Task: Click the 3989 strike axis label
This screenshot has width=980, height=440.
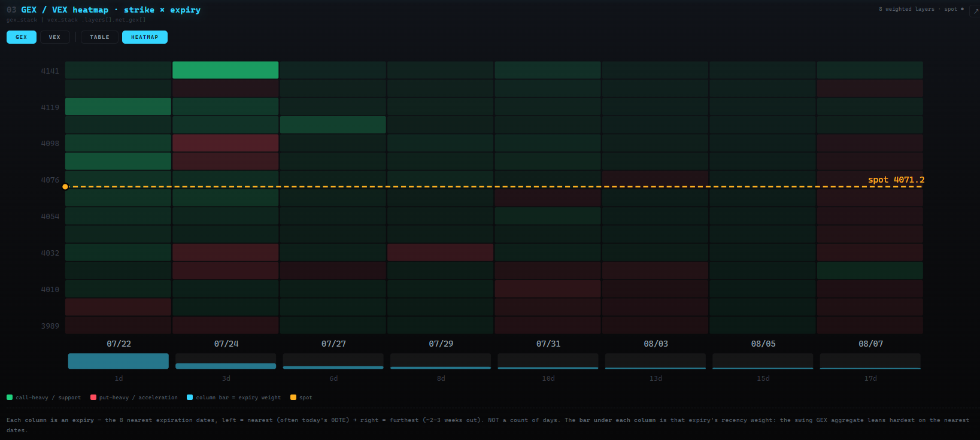Action: [x=50, y=326]
